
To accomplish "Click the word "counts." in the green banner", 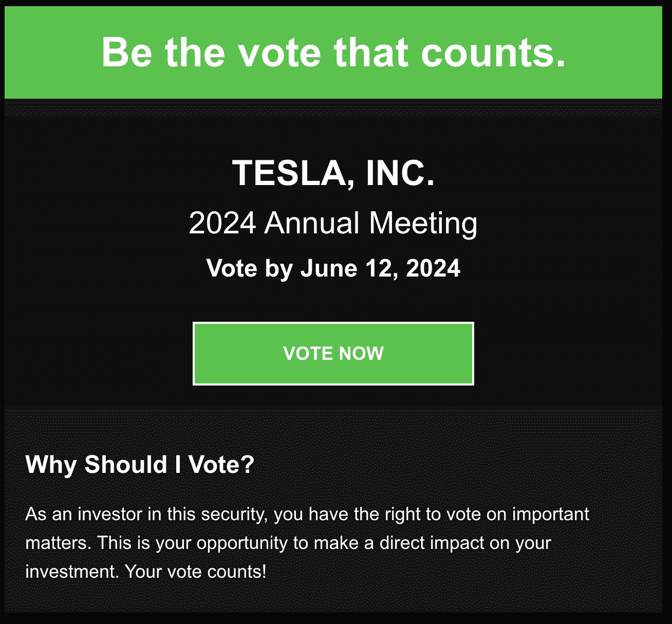I will (493, 52).
